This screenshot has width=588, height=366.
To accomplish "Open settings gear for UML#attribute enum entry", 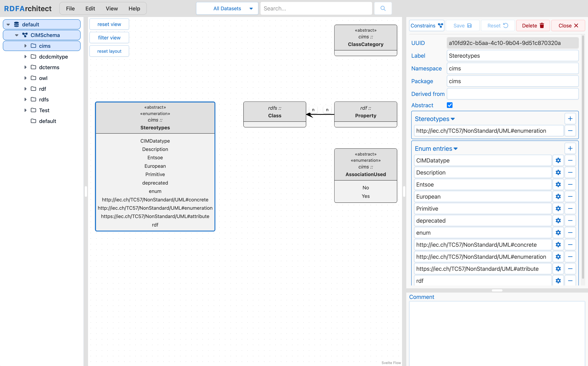I will tap(558, 269).
